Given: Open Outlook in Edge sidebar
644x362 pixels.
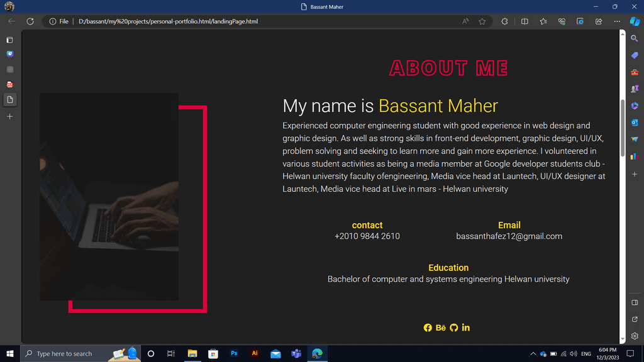Looking at the screenshot, I should click(635, 123).
